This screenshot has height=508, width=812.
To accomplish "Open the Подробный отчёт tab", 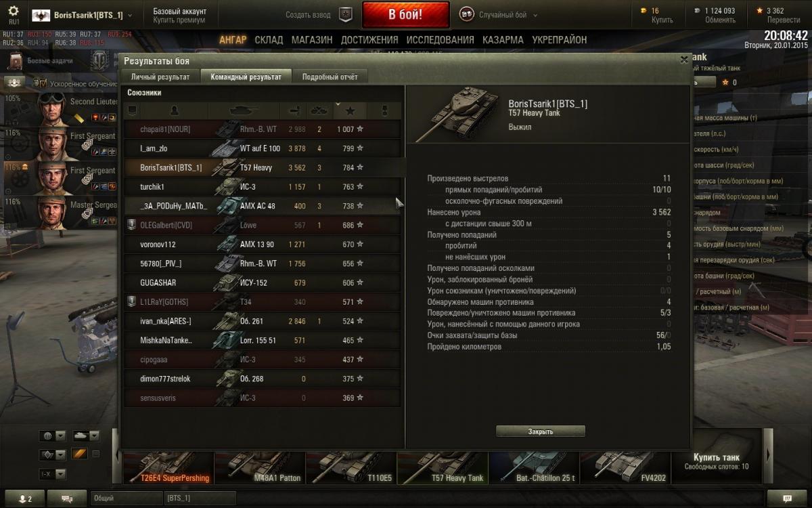I will pos(330,77).
